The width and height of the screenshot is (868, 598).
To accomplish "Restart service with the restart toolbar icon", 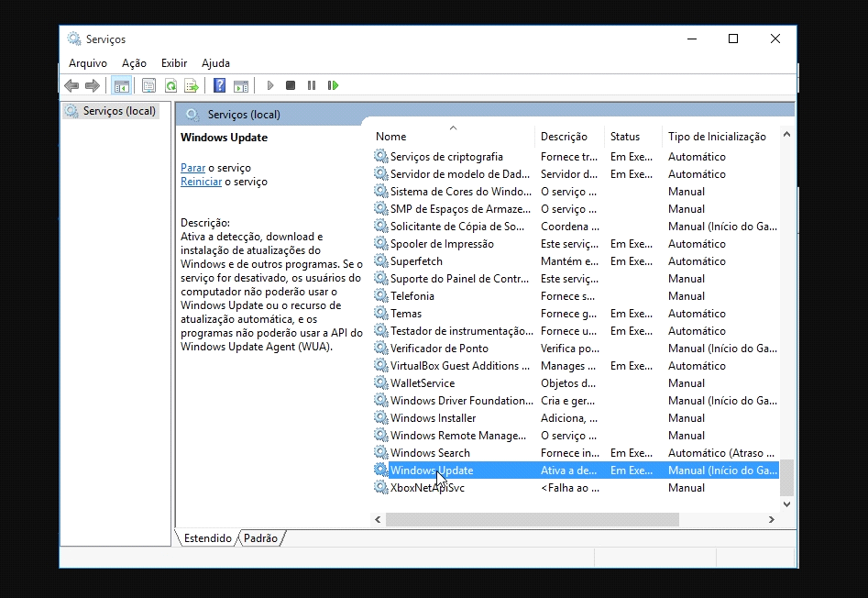I will click(x=333, y=85).
